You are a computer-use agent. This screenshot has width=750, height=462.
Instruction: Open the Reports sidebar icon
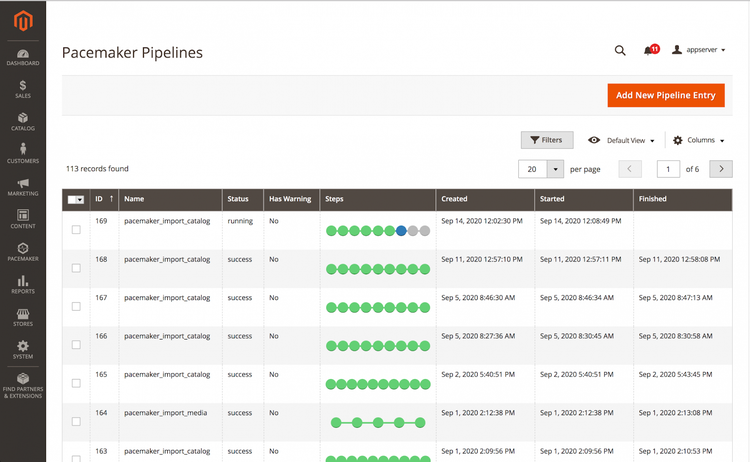tap(22, 284)
